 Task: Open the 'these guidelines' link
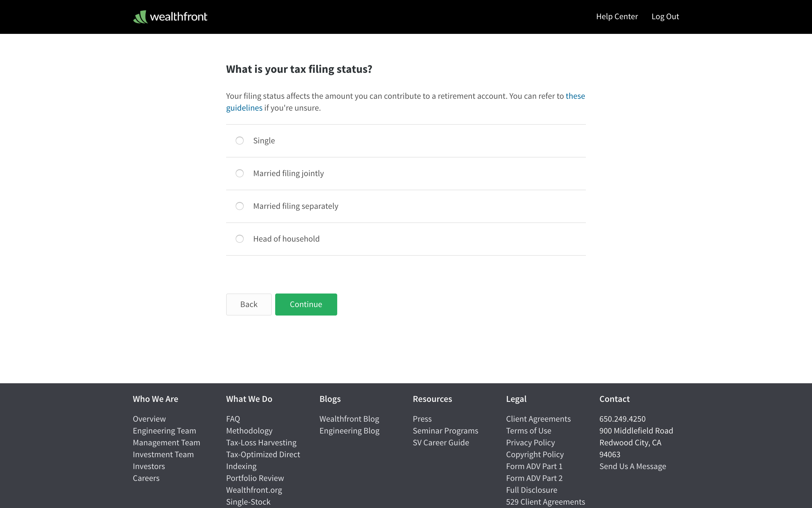575,96
